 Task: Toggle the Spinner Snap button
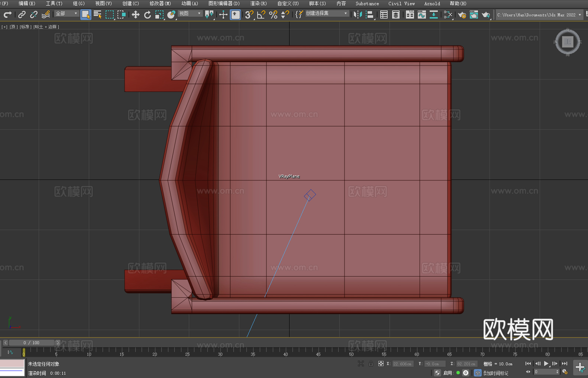point(285,14)
